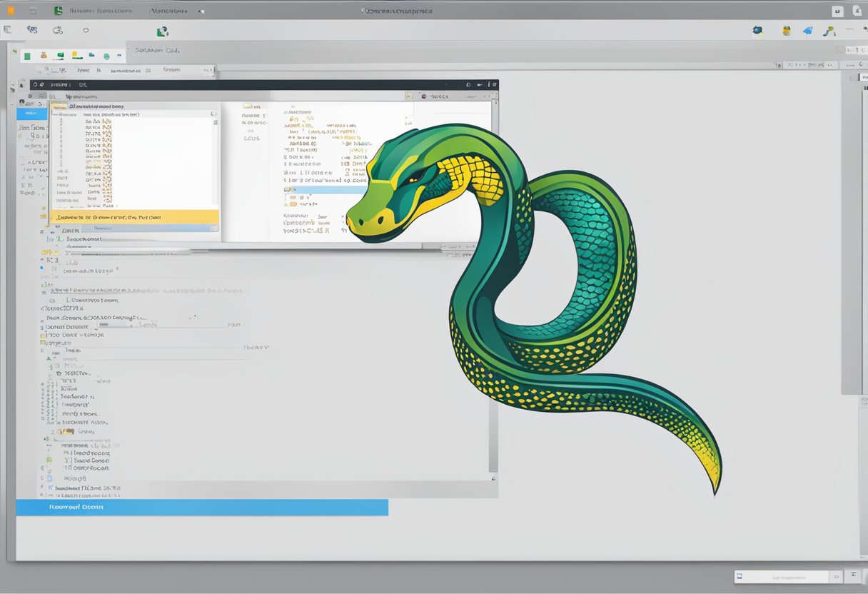Viewport: 868px width, 594px height.
Task: Open the second menu item in the window's menu bar
Action: [x=82, y=70]
